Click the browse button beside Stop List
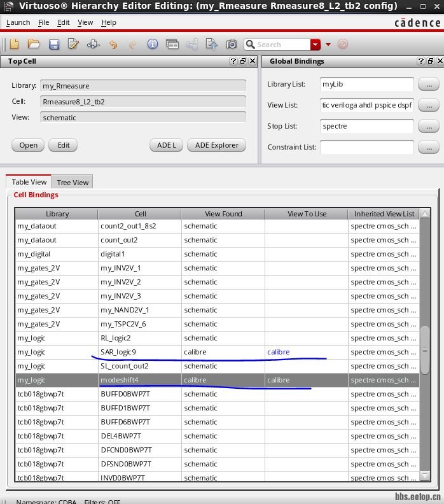Screen dimensions: 444x504 (429, 126)
